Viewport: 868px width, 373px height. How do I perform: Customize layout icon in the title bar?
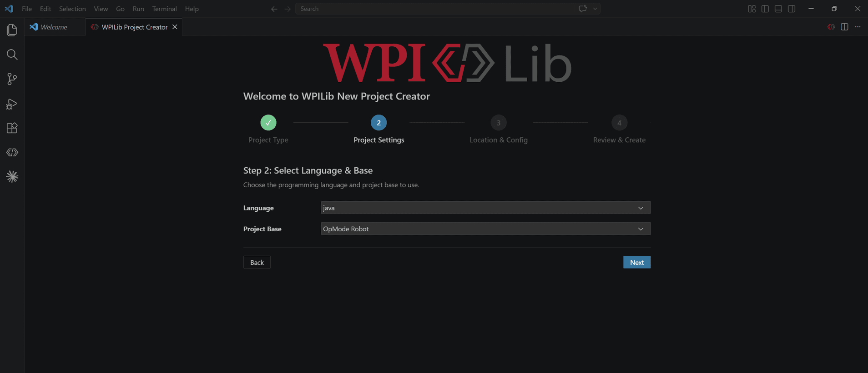coord(752,9)
